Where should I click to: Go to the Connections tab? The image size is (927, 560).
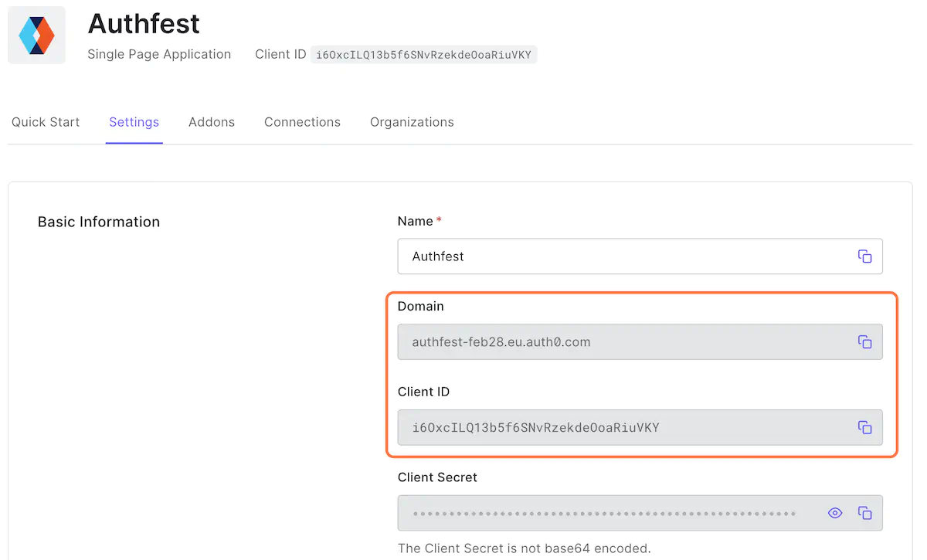click(302, 122)
